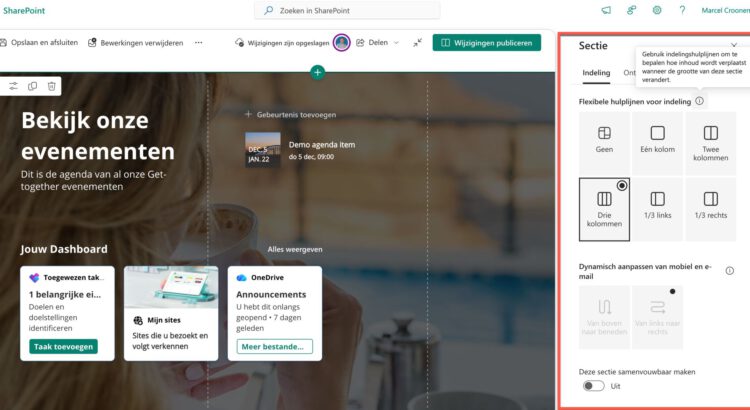Screen dimensions: 750x410
Task: Click Opslaan en afsluiten
Action: coord(39,43)
